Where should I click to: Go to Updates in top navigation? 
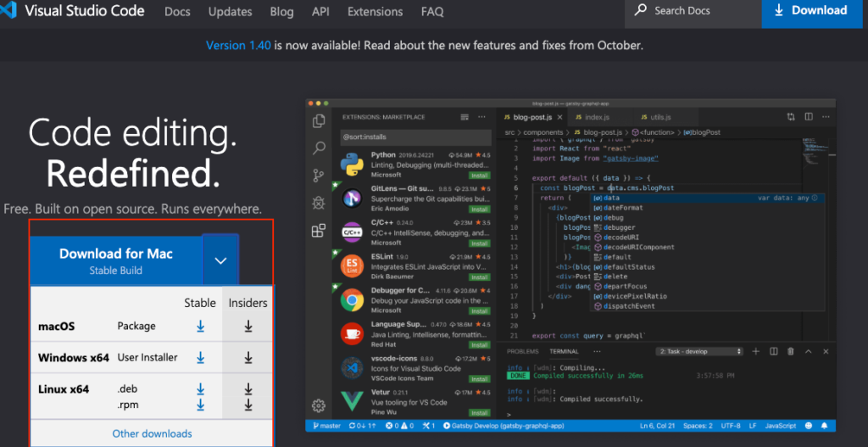coord(231,11)
